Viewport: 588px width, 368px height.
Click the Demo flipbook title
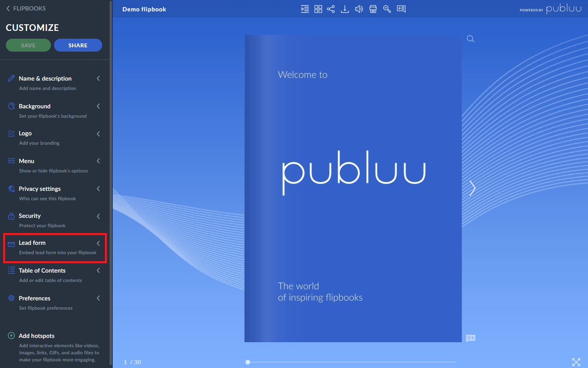[144, 9]
